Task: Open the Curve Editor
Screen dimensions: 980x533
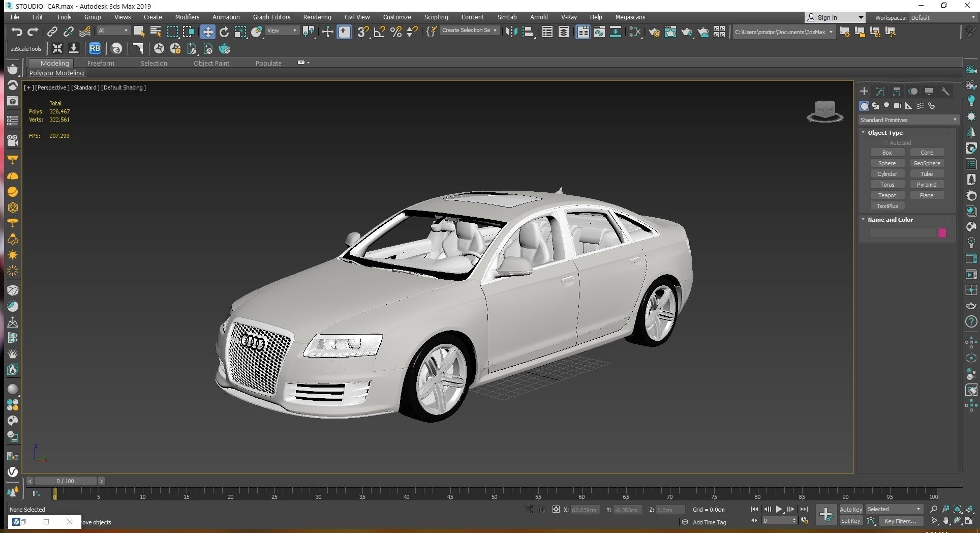Action: 599,32
